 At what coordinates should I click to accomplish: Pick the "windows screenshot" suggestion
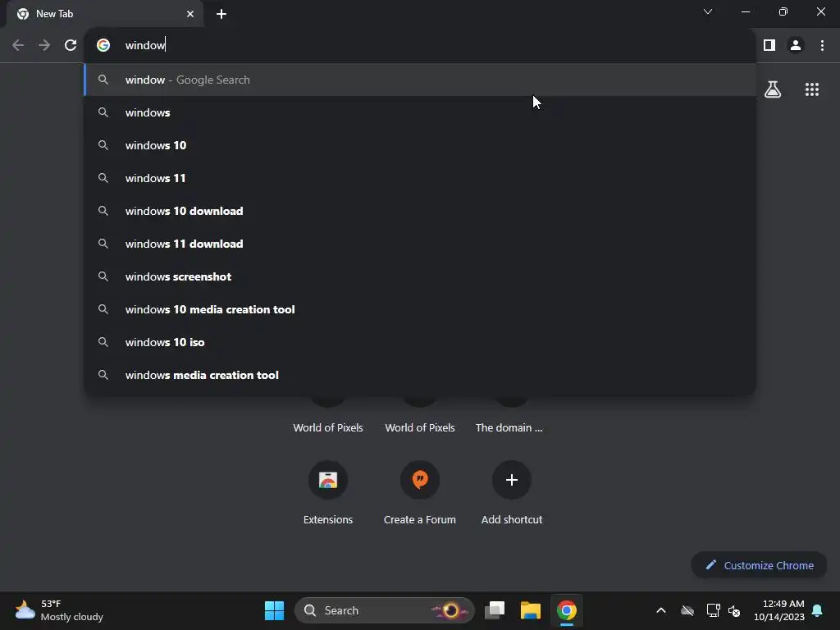(x=420, y=276)
